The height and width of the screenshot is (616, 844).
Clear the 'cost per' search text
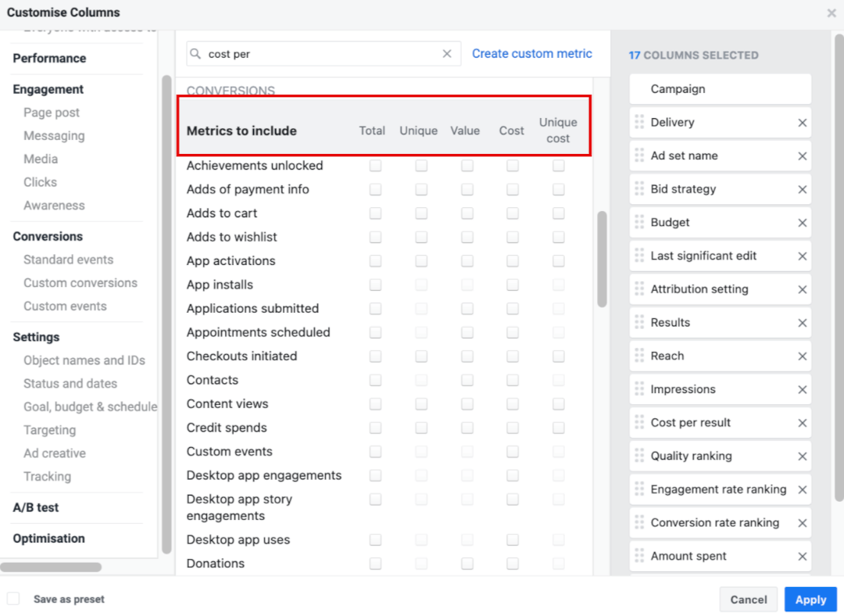point(447,54)
